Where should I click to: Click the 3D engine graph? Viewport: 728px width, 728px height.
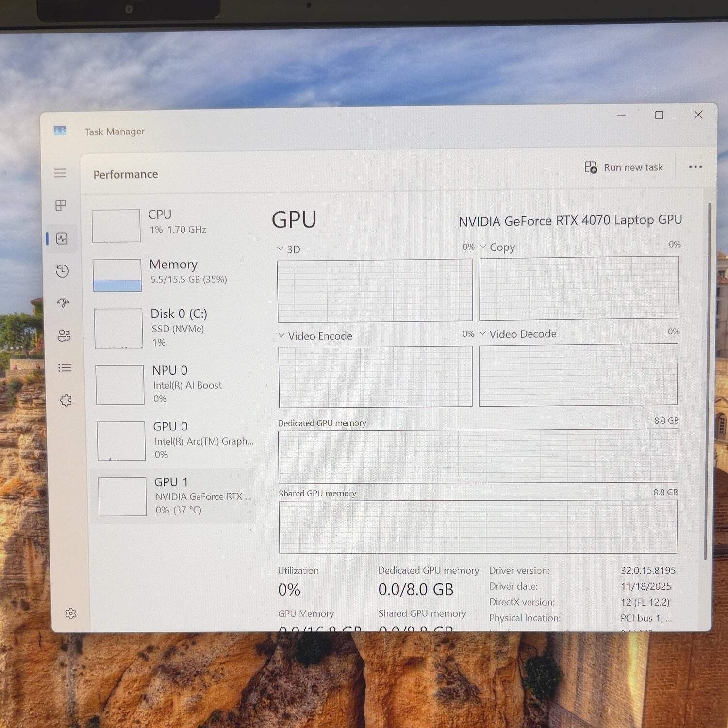pos(375,290)
